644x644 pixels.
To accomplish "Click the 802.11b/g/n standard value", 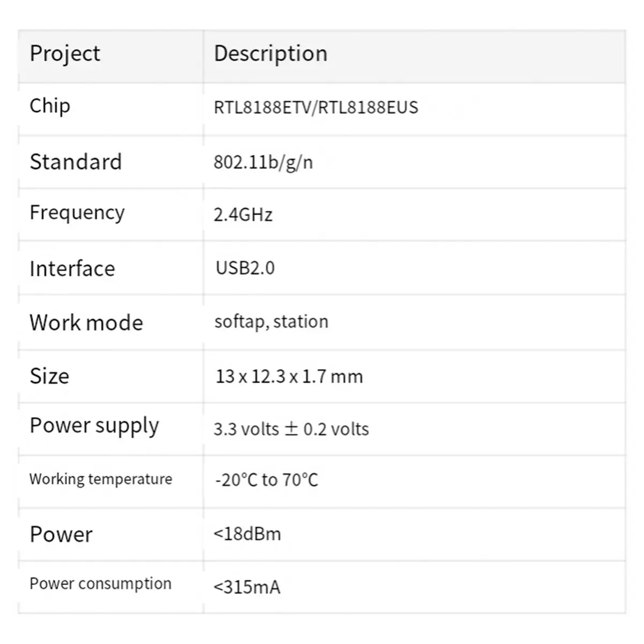I will coord(264,162).
